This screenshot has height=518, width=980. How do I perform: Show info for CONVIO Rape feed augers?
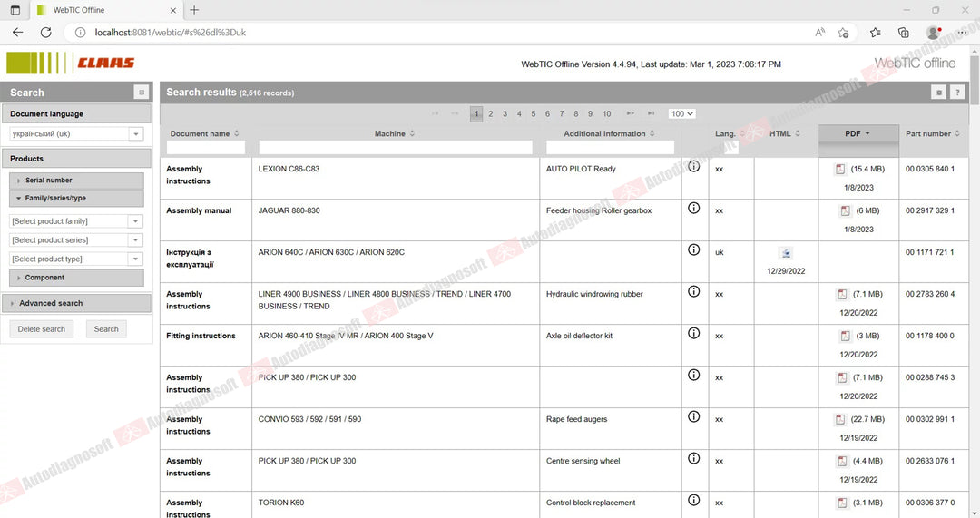pos(694,416)
